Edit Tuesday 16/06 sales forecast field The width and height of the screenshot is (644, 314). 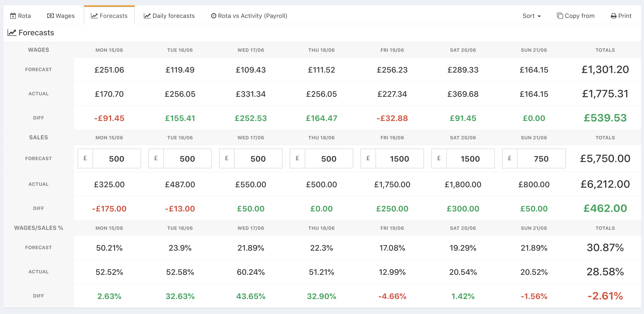(187, 159)
